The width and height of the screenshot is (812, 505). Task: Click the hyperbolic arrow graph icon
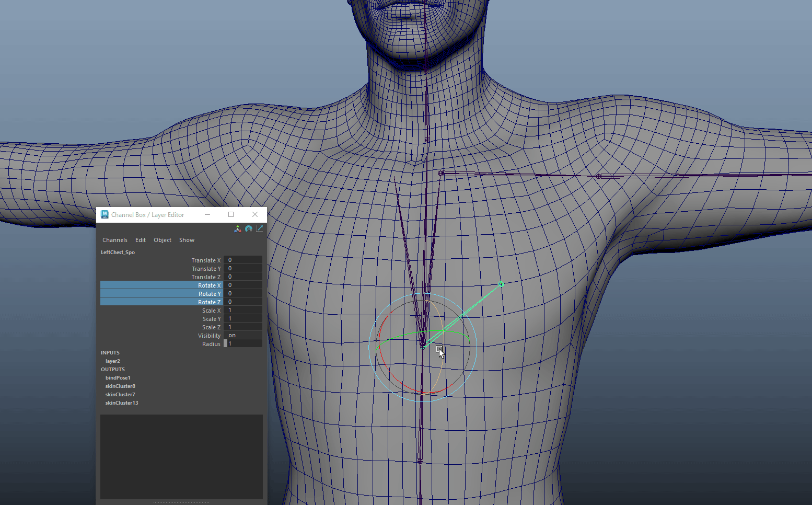260,229
